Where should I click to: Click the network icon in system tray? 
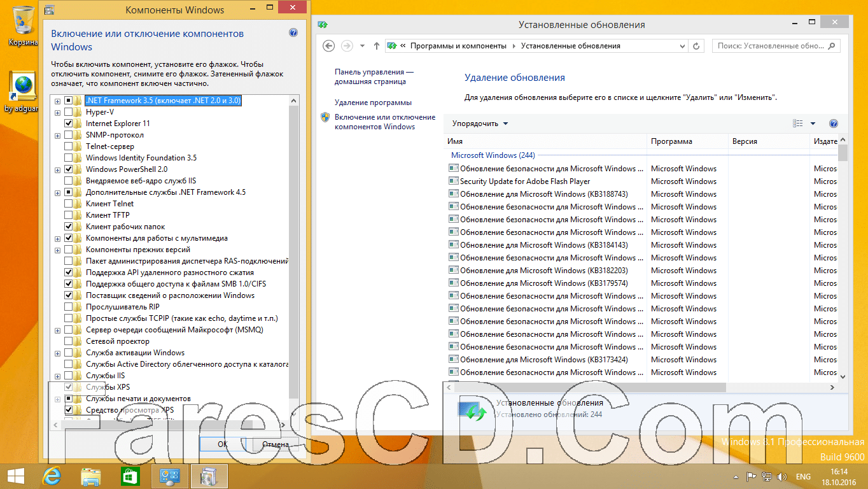click(767, 476)
